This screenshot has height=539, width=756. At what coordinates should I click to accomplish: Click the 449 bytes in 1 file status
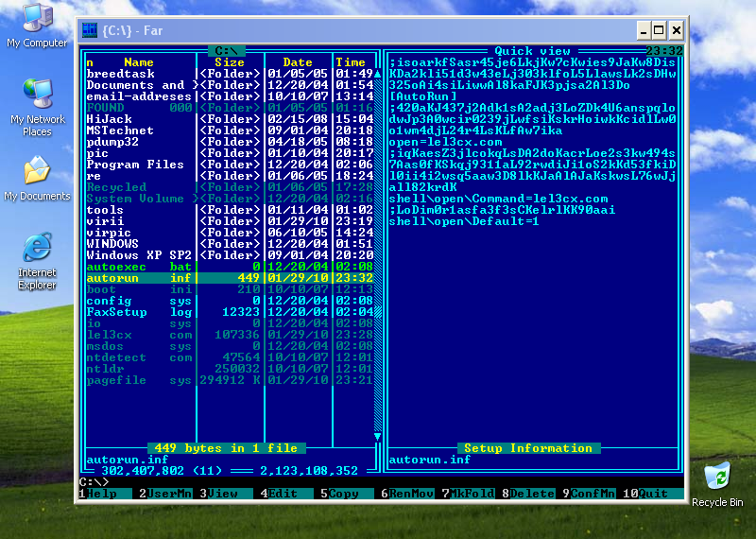click(x=226, y=448)
